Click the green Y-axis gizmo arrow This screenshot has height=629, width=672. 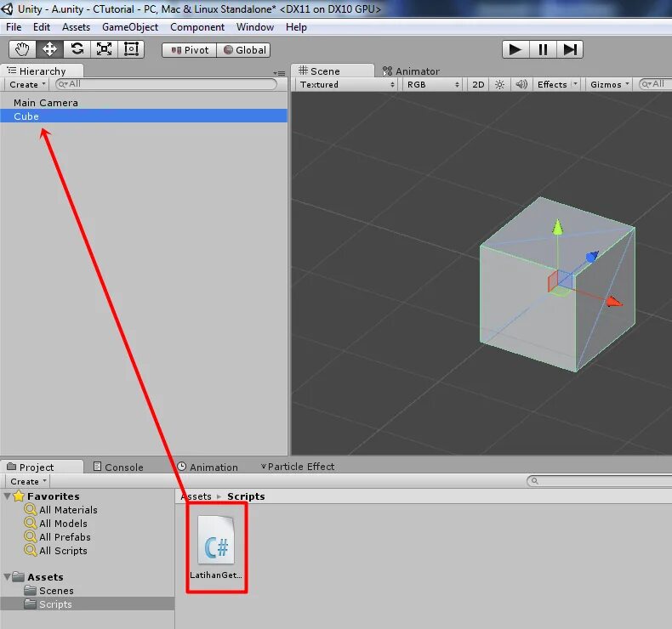click(557, 227)
